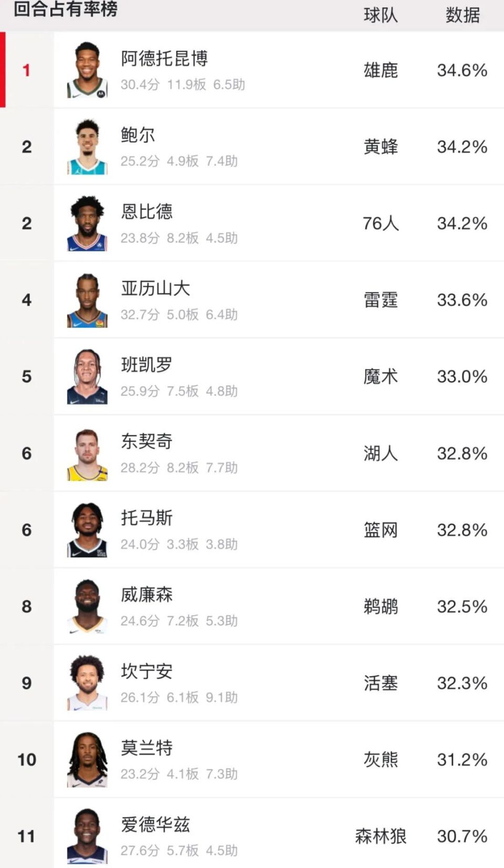504x868 pixels.
Task: Select 东契奇 headshot thumbnail
Action: [x=87, y=453]
